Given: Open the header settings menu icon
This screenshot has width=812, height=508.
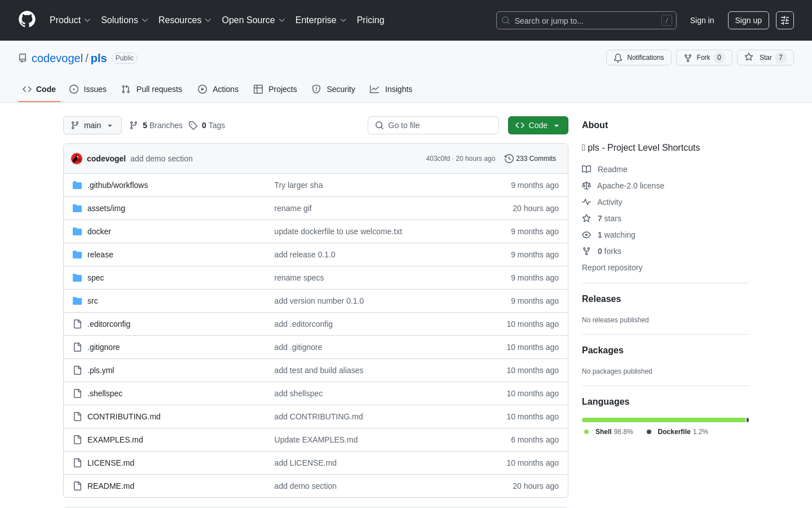Looking at the screenshot, I should click(785, 20).
